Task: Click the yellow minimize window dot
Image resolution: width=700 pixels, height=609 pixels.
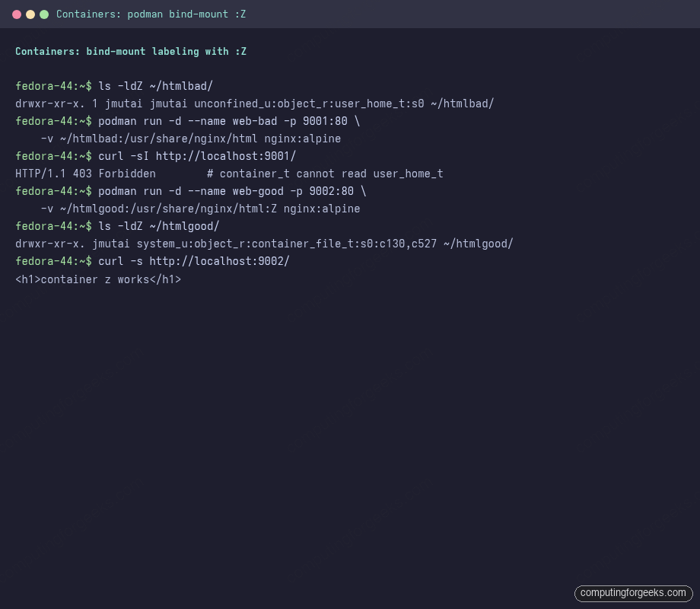Action: click(x=30, y=14)
